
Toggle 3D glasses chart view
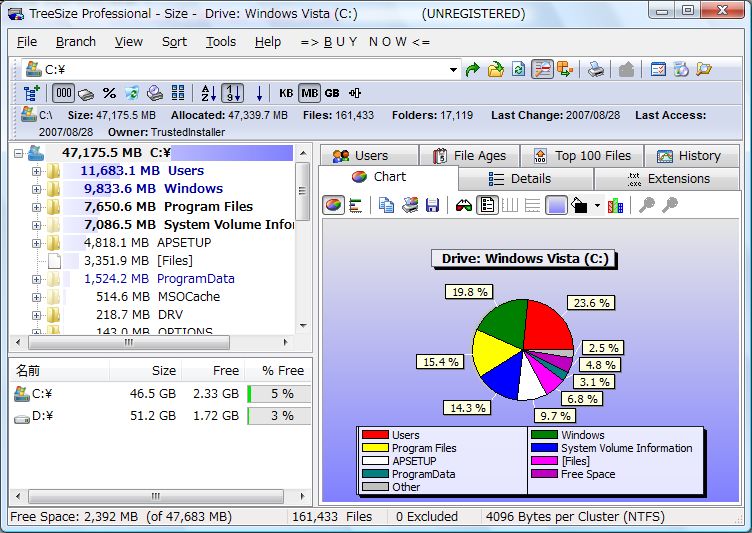[464, 205]
